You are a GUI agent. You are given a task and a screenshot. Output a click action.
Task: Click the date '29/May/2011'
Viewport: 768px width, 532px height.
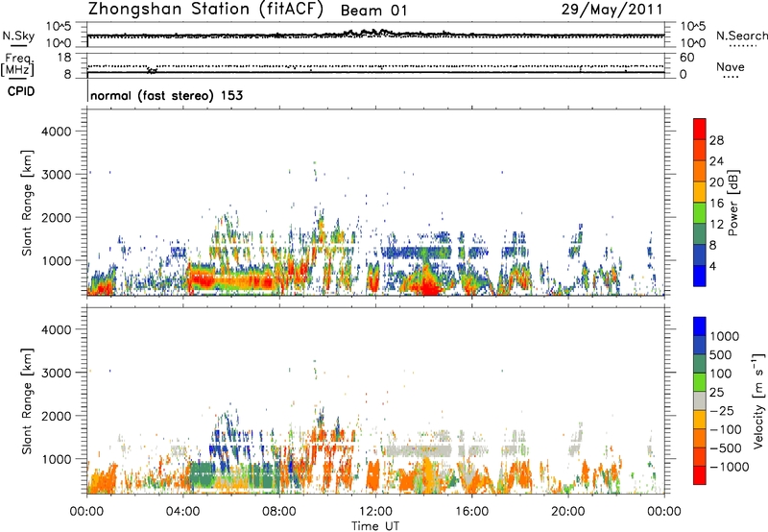[x=612, y=9]
